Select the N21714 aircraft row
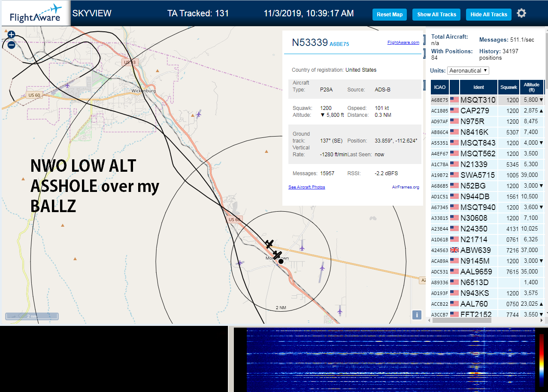The image size is (548, 392). click(487, 239)
